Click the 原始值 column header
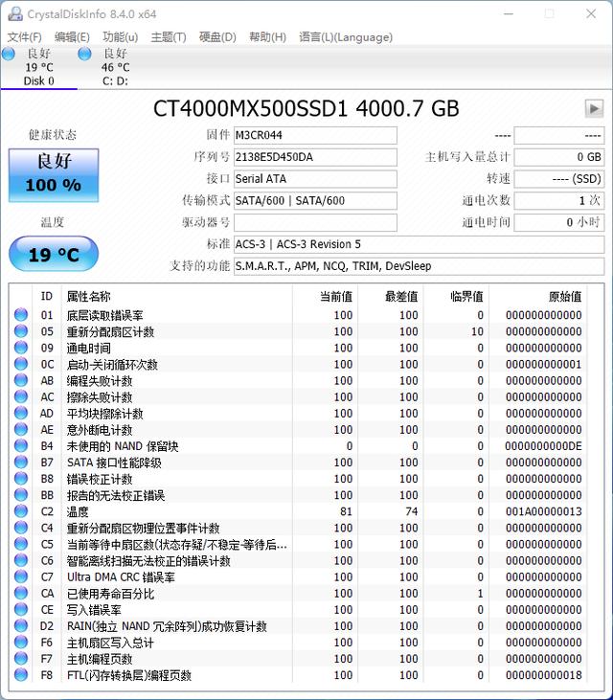Viewport: 613px width, 700px height. coord(565,297)
